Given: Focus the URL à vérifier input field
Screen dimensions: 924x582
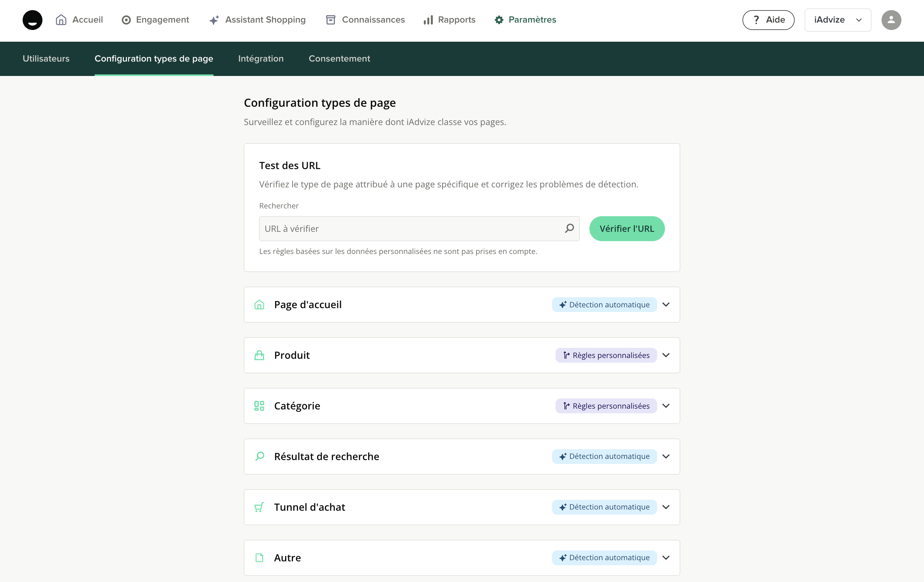Looking at the screenshot, I should pos(411,229).
